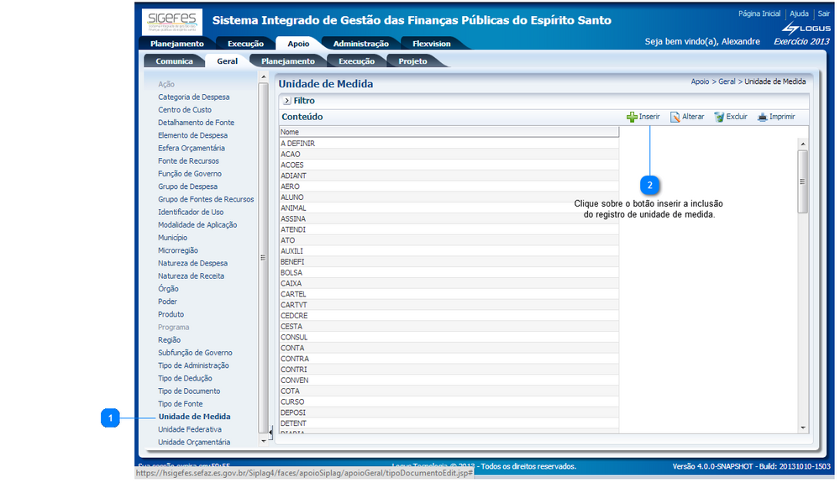Click the Inserir green plus icon

coord(632,118)
